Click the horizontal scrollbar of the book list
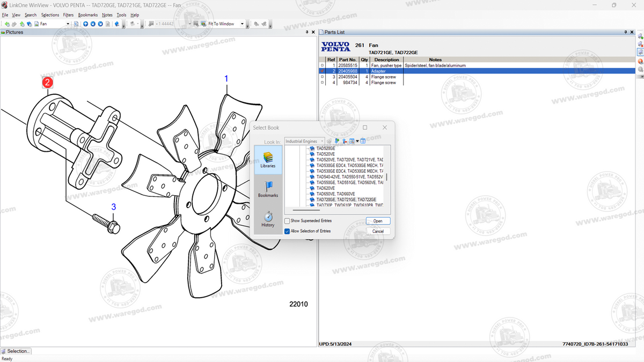644x362 pixels. coord(306,210)
